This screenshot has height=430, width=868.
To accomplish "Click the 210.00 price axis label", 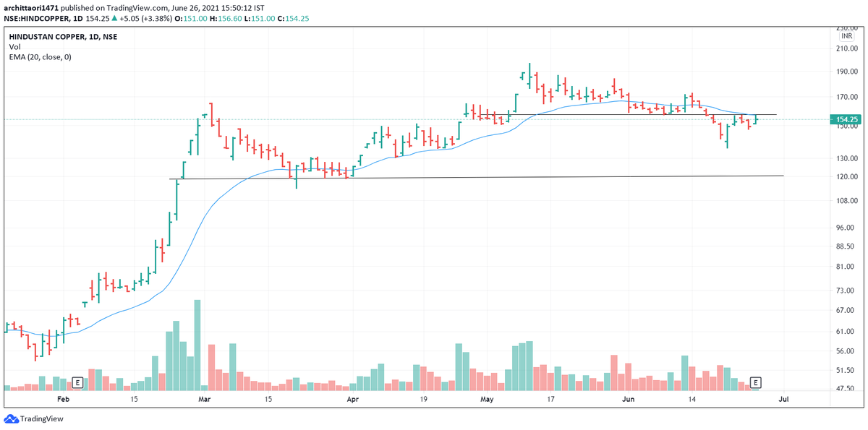I will click(x=846, y=49).
